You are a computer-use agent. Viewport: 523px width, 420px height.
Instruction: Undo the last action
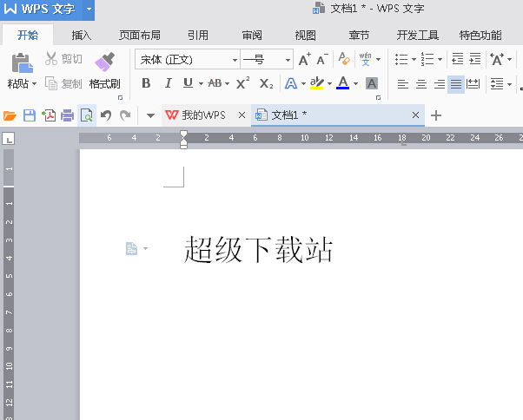(x=106, y=115)
